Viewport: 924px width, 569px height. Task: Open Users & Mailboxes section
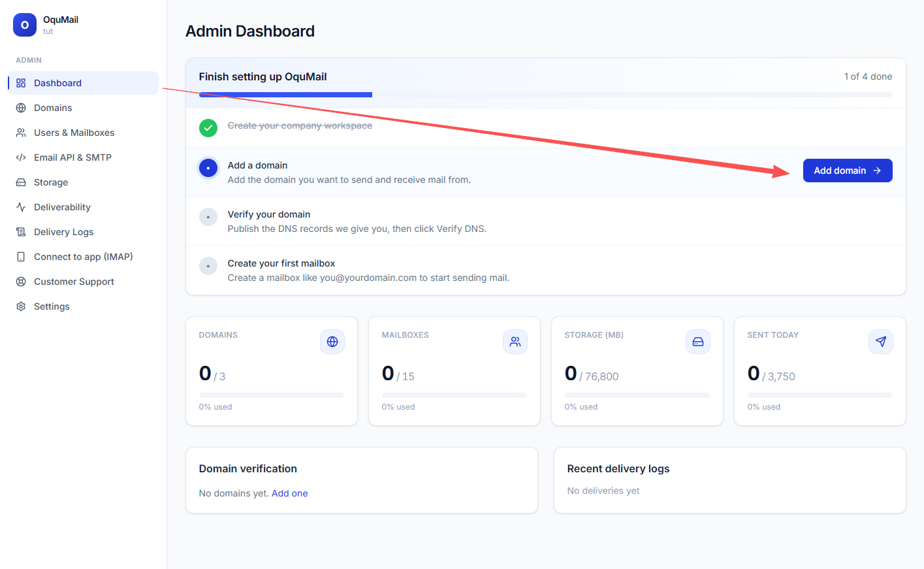point(84,133)
